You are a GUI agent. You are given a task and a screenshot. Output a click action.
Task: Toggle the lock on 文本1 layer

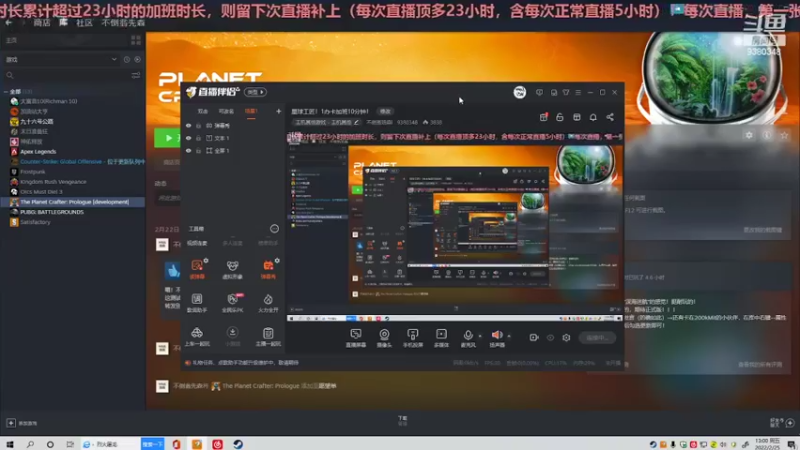(x=198, y=138)
